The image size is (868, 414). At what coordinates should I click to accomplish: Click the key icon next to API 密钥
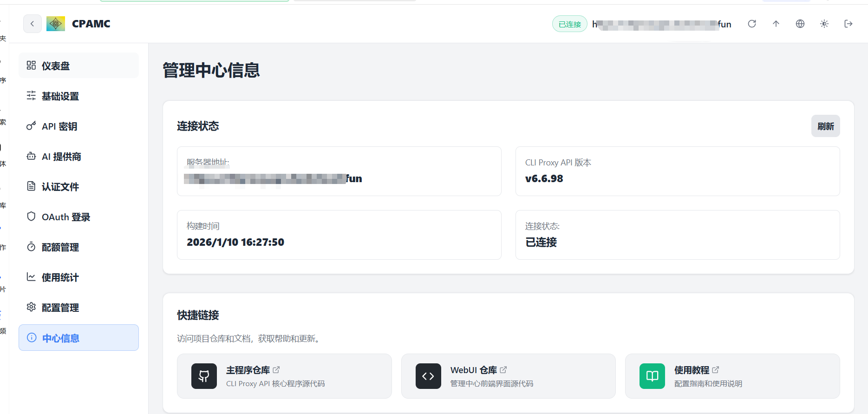(31, 126)
